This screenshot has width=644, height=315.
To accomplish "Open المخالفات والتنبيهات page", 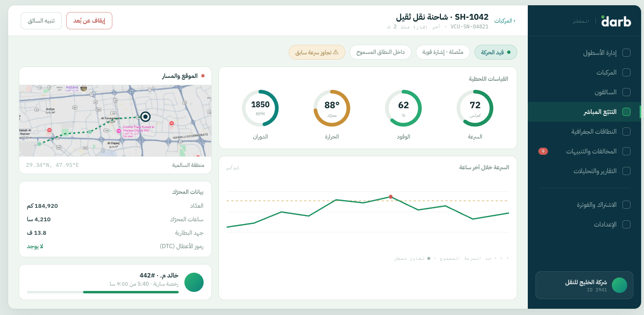I will point(584,151).
